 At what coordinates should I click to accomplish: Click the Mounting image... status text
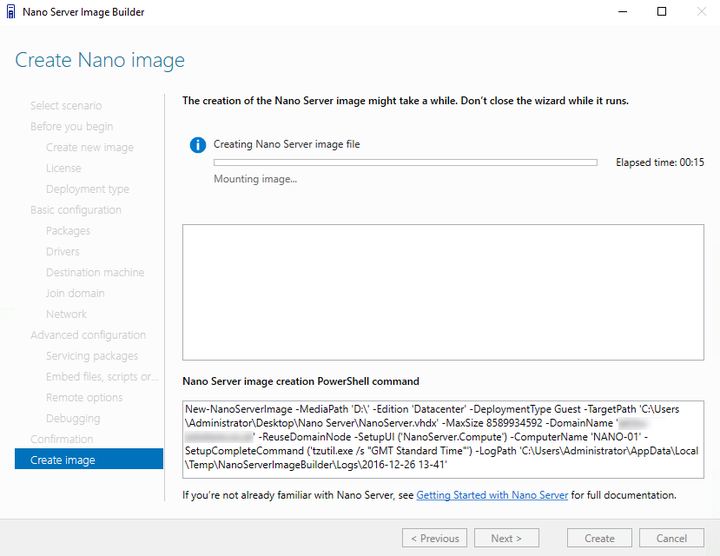click(255, 179)
